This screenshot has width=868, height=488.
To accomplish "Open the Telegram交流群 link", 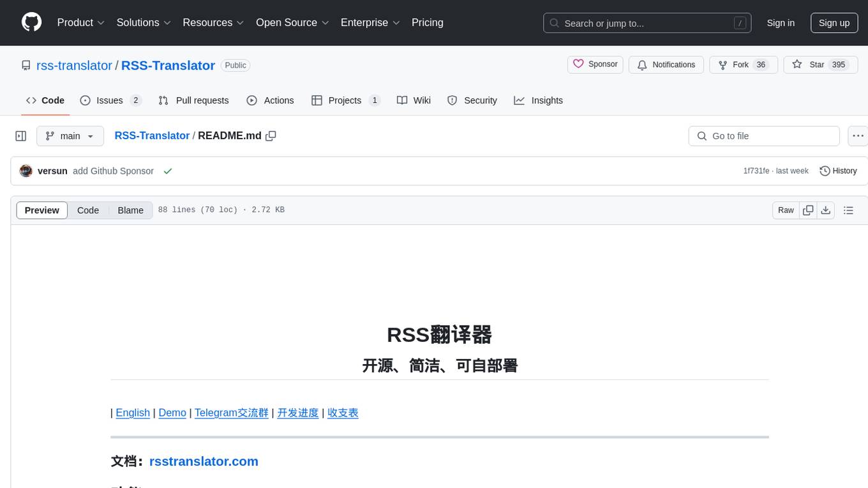I will click(232, 413).
